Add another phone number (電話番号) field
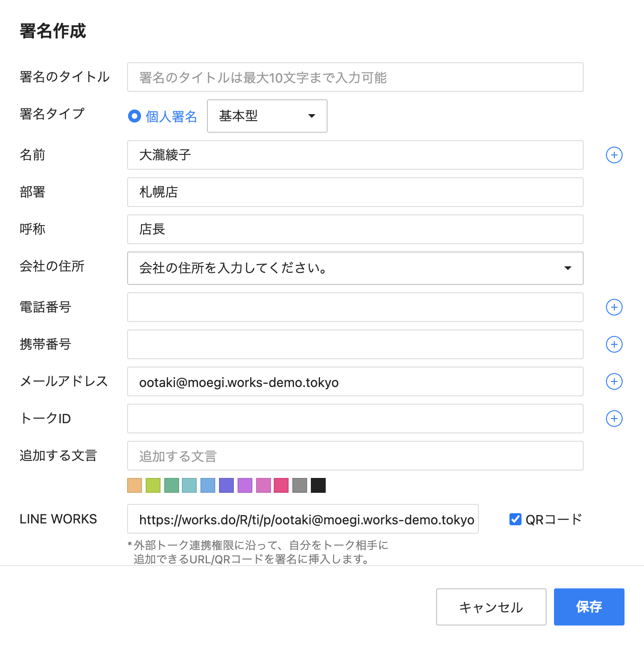Screen dimensions: 644x645 614,307
